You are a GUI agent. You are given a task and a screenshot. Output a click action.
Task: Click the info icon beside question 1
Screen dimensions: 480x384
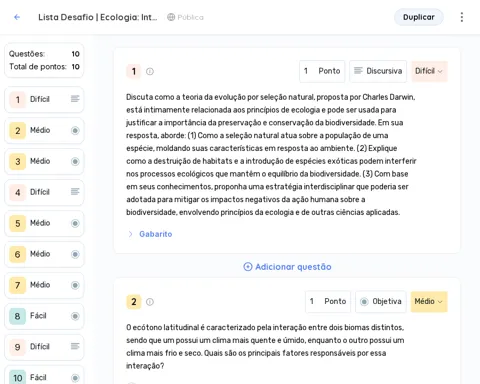(150, 71)
